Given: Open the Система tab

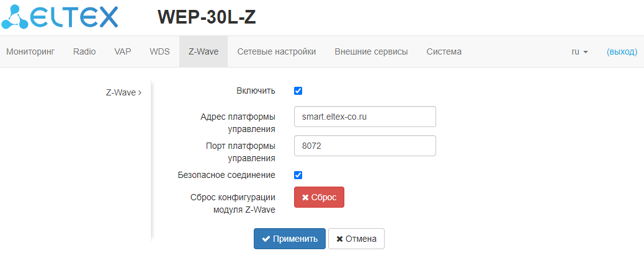Looking at the screenshot, I should [x=444, y=52].
